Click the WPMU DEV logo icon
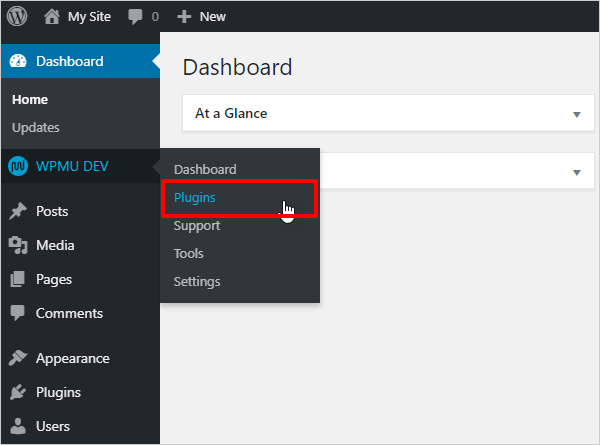The width and height of the screenshot is (600, 445). click(18, 166)
